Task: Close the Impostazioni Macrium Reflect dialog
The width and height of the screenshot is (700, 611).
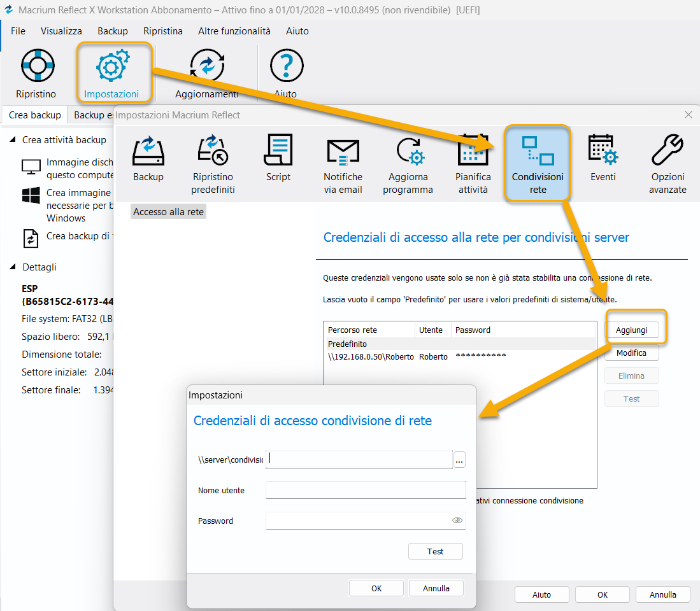Action: tap(689, 115)
